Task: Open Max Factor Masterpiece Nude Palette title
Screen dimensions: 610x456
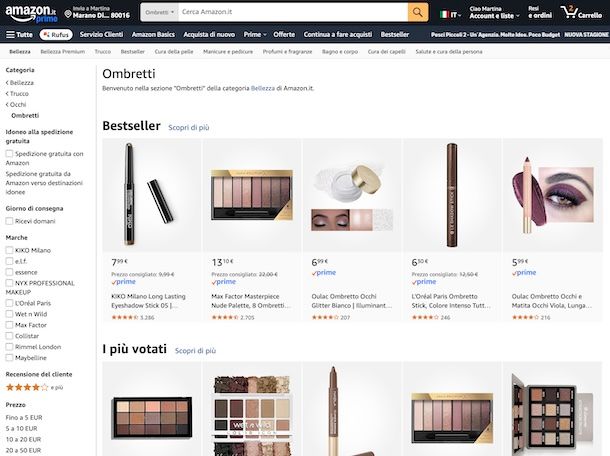Action: pos(251,301)
